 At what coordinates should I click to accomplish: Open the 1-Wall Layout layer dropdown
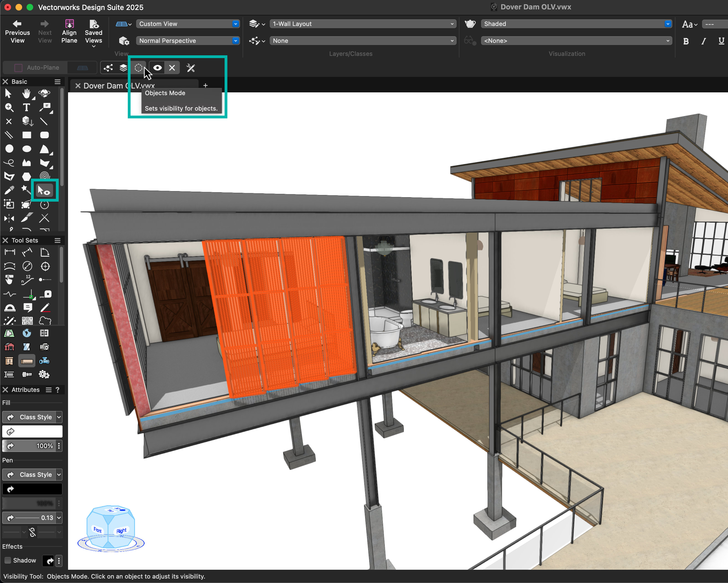363,24
